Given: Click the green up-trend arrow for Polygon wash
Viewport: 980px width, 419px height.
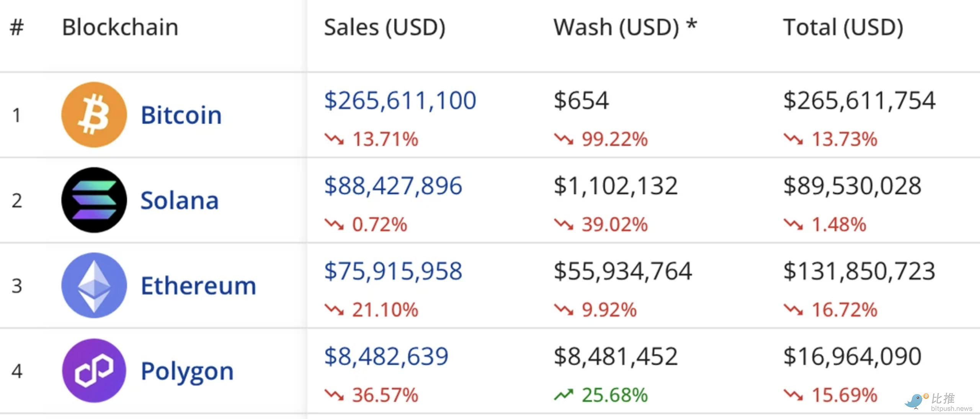Looking at the screenshot, I should click(563, 394).
